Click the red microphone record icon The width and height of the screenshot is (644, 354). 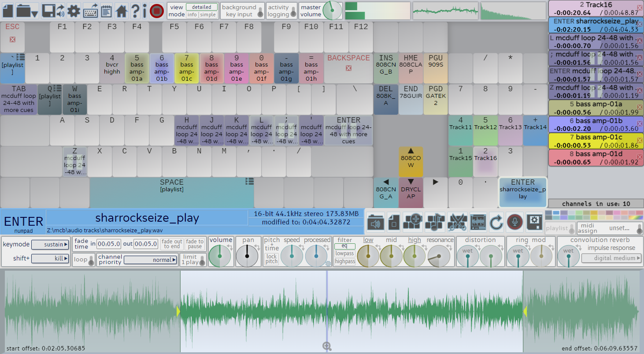click(514, 222)
